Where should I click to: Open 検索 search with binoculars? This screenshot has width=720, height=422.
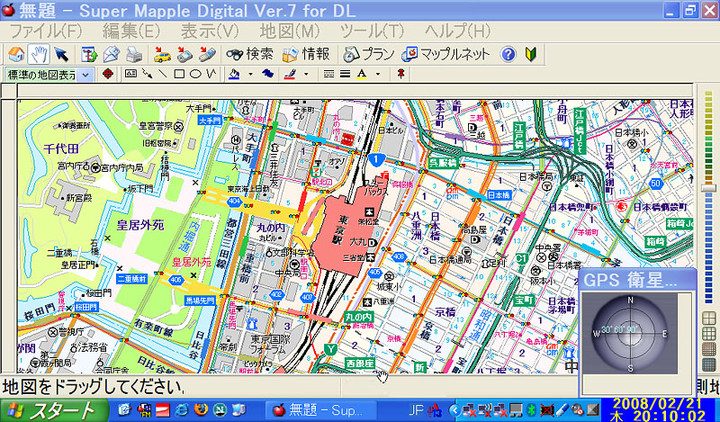point(249,54)
